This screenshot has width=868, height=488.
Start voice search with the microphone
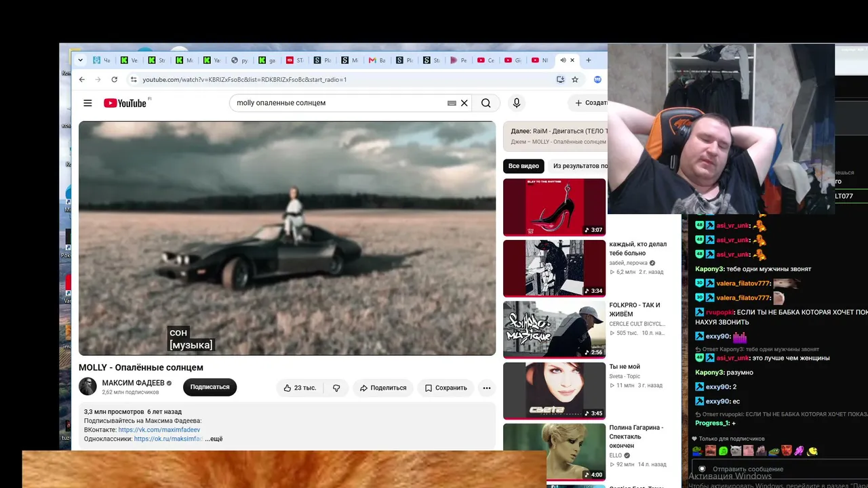pyautogui.click(x=517, y=103)
